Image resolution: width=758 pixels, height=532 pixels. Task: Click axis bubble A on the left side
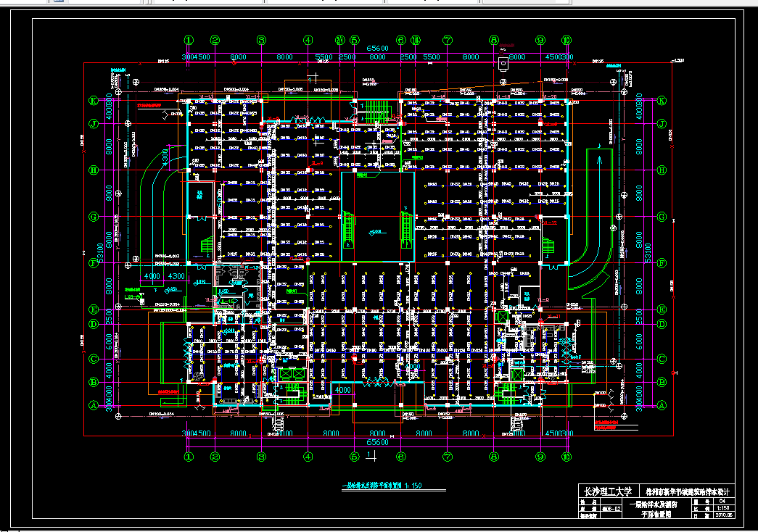point(94,405)
